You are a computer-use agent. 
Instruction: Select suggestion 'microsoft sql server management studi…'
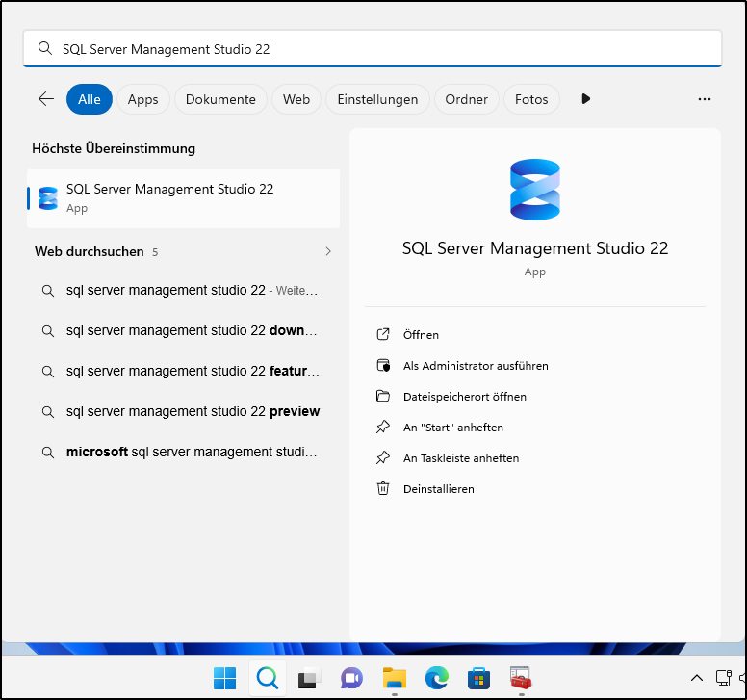(184, 453)
